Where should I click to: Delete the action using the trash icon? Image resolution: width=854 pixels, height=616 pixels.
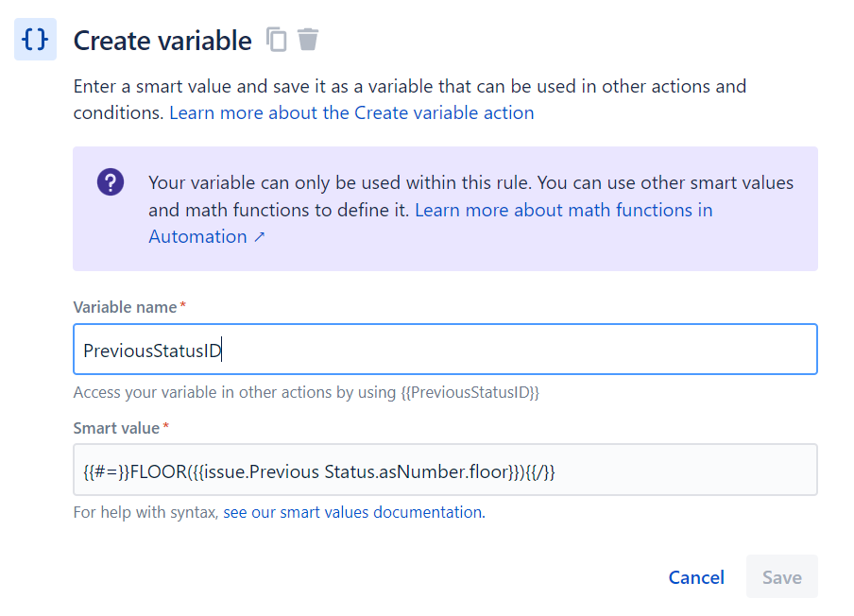(x=308, y=40)
